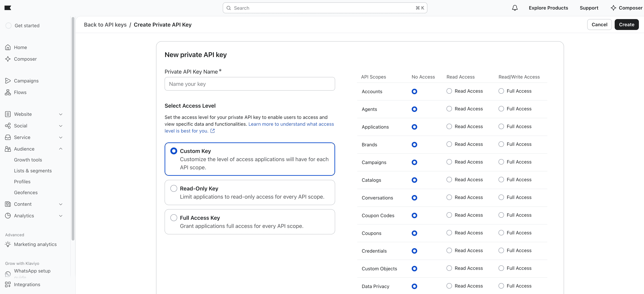Go back to API keys breadcrumb
644x294 pixels.
pyautogui.click(x=105, y=25)
